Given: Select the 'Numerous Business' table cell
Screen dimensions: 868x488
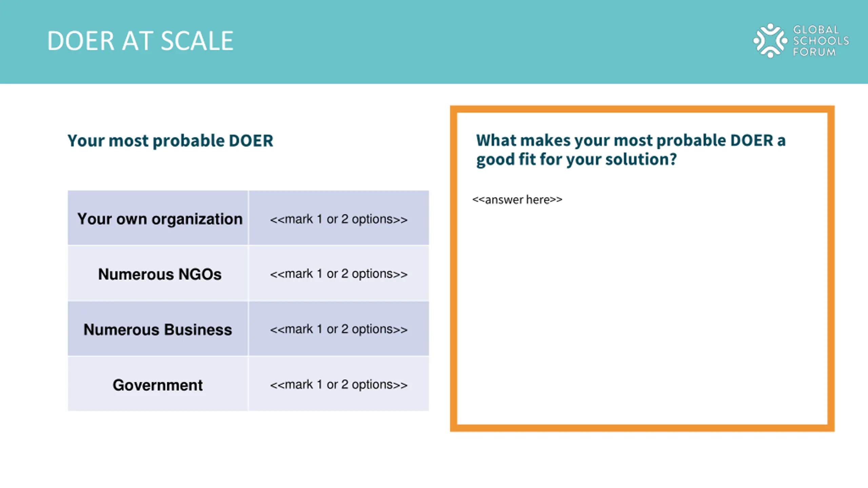Looking at the screenshot, I should 158,329.
